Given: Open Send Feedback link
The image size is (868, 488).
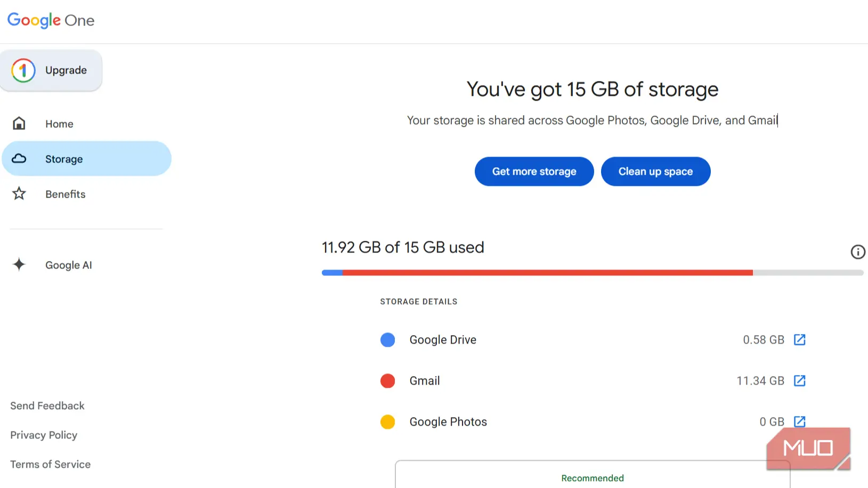Looking at the screenshot, I should coord(47,406).
